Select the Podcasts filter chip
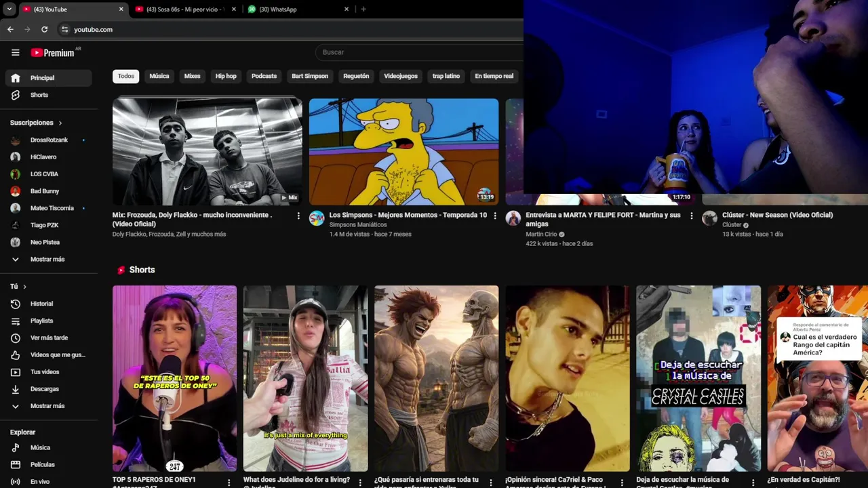The image size is (868, 488). point(264,76)
